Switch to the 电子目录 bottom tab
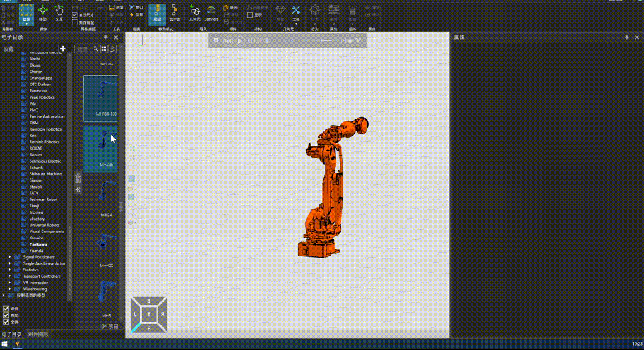The image size is (644, 350). 11,334
